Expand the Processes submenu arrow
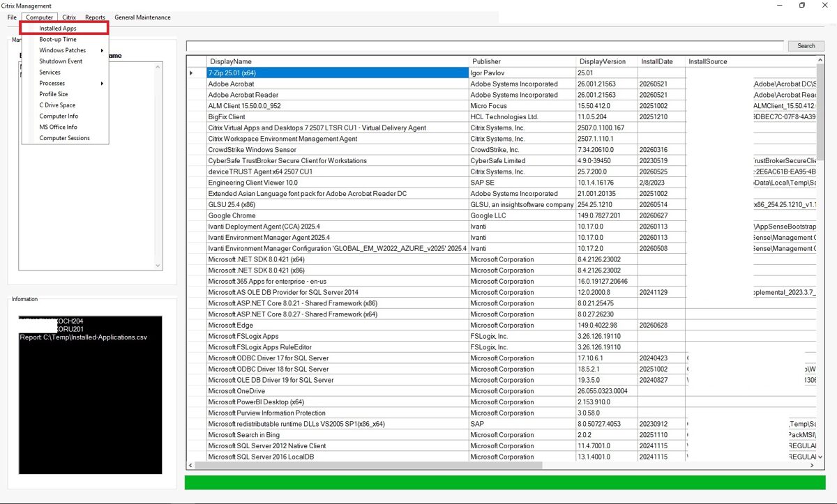 coord(102,84)
